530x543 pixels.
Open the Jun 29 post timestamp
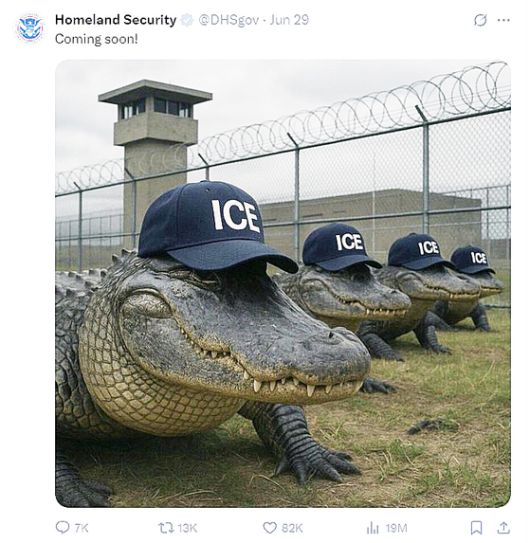(289, 20)
